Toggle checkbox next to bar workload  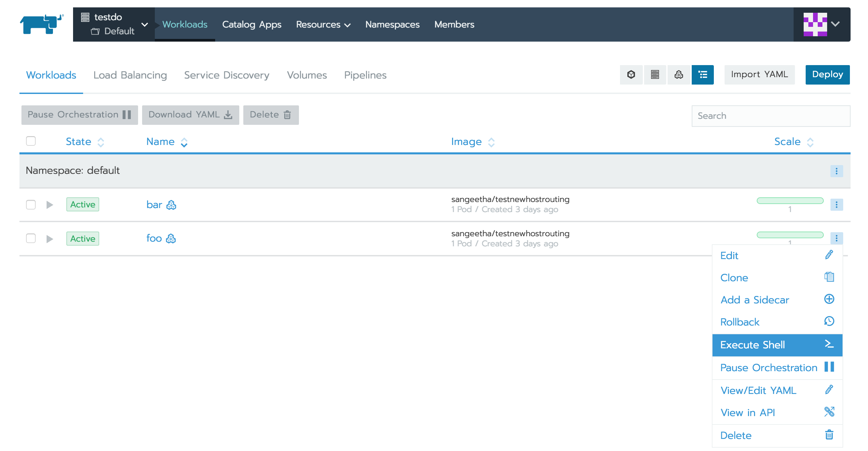click(31, 204)
